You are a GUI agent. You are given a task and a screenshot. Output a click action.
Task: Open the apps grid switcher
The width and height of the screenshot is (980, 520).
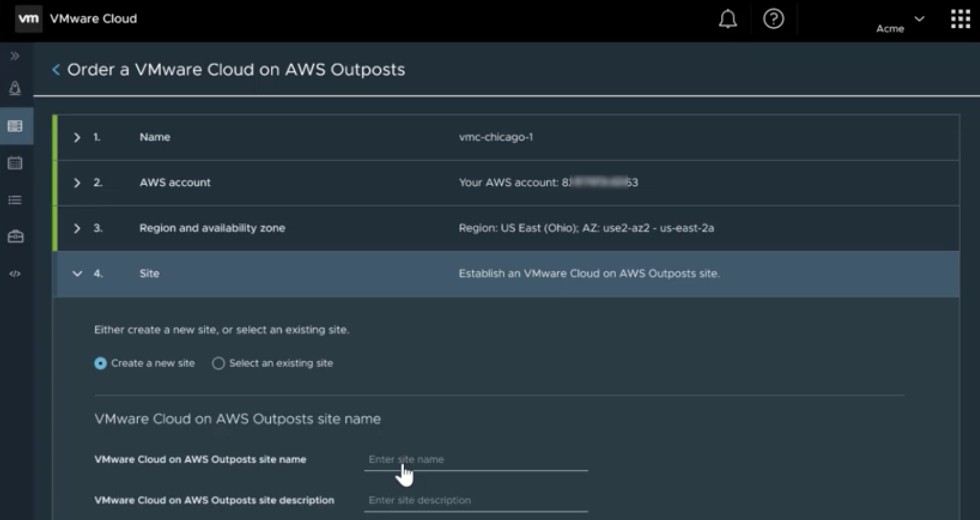(960, 19)
